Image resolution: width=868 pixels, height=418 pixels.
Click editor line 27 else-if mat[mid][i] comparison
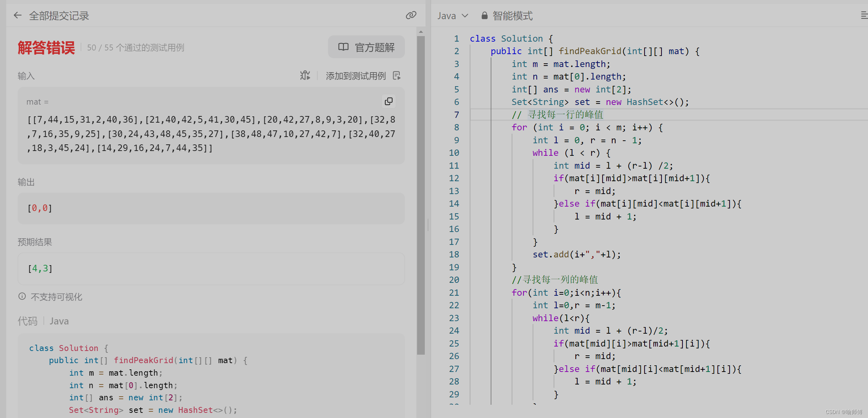648,369
